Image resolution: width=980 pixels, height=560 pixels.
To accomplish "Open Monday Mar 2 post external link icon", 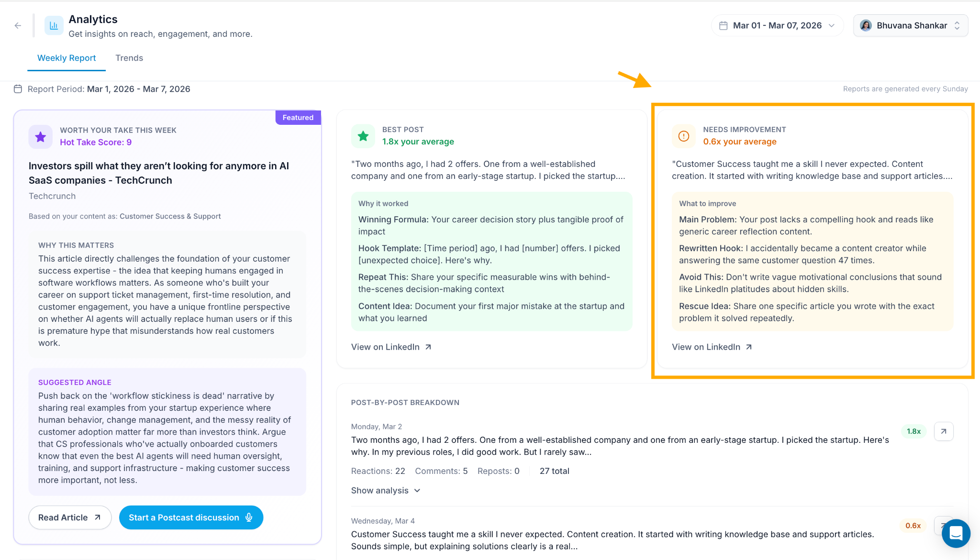I will [x=944, y=431].
